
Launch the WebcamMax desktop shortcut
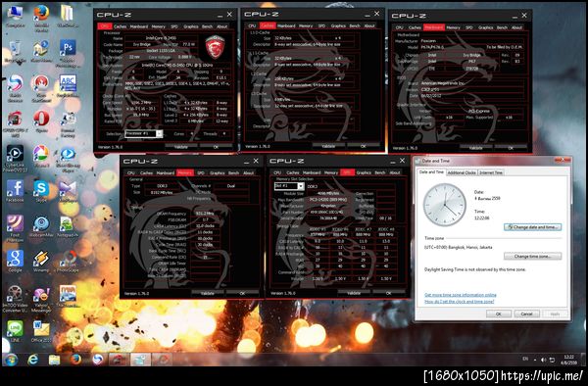coord(41,226)
